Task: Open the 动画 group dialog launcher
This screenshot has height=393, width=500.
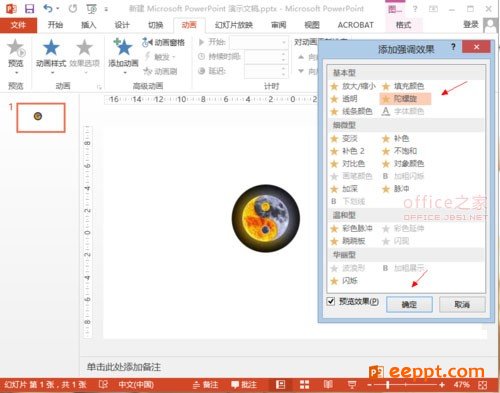Action: [99, 87]
